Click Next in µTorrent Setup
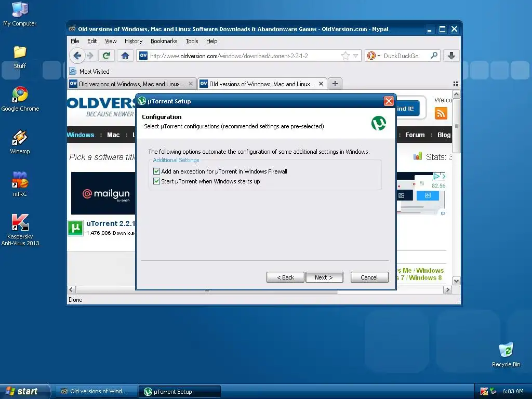The height and width of the screenshot is (399, 532). pyautogui.click(x=324, y=277)
